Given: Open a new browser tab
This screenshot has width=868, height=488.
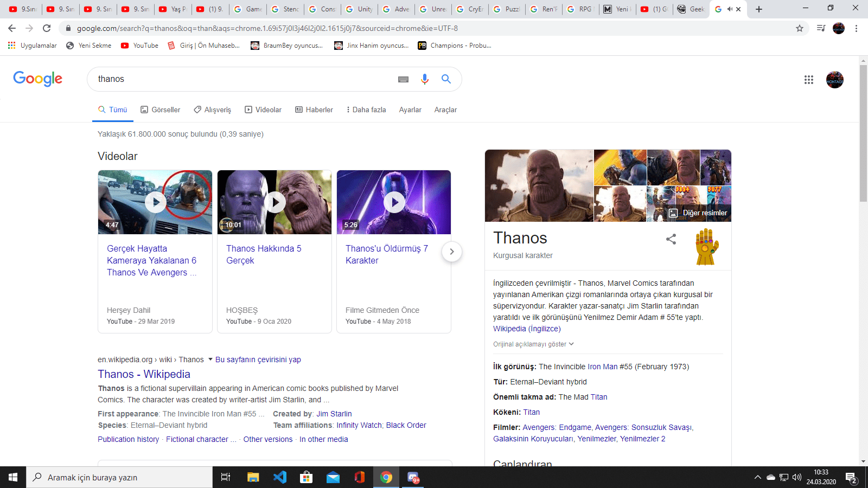Looking at the screenshot, I should [759, 9].
